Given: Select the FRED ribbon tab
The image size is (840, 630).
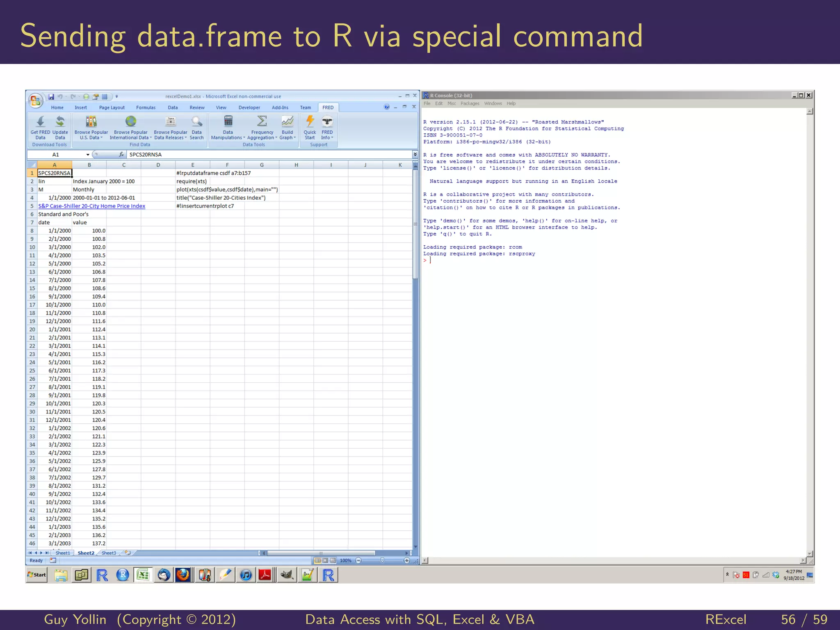Looking at the screenshot, I should tap(328, 107).
